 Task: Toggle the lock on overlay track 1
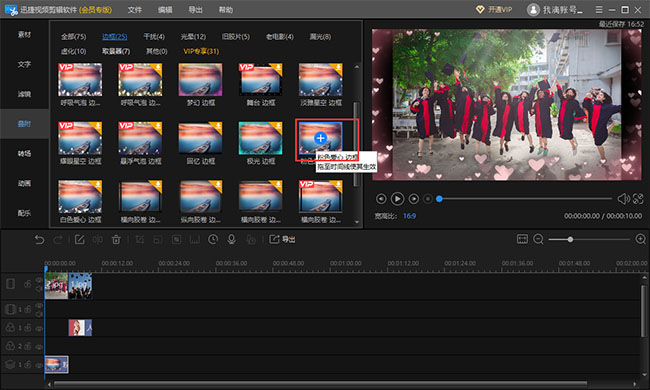(27, 365)
